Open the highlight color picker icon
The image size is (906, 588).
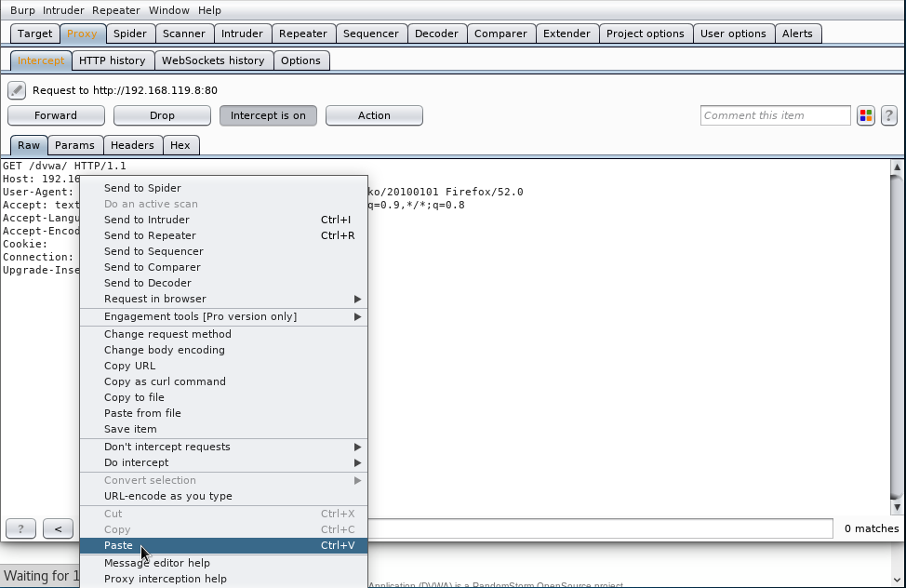866,115
